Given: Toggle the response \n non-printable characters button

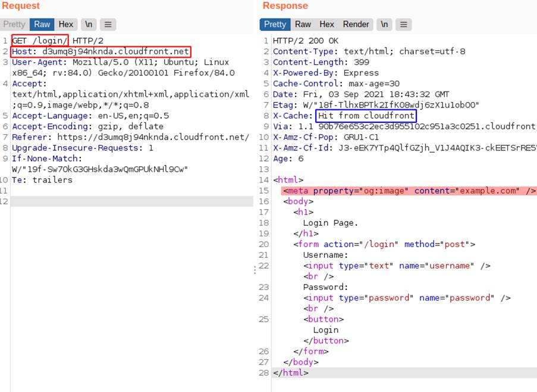Looking at the screenshot, I should coord(384,24).
